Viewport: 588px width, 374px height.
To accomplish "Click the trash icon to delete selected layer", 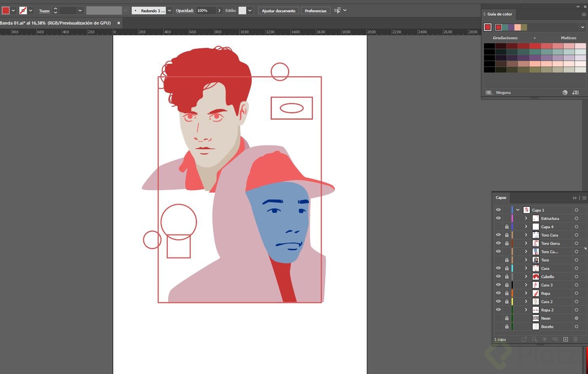I will click(x=576, y=340).
